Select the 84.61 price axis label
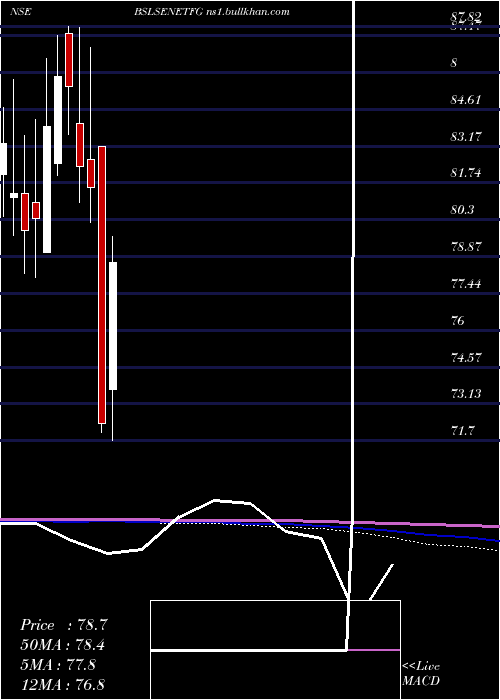Image resolution: width=500 pixels, height=700 pixels. coord(466,100)
